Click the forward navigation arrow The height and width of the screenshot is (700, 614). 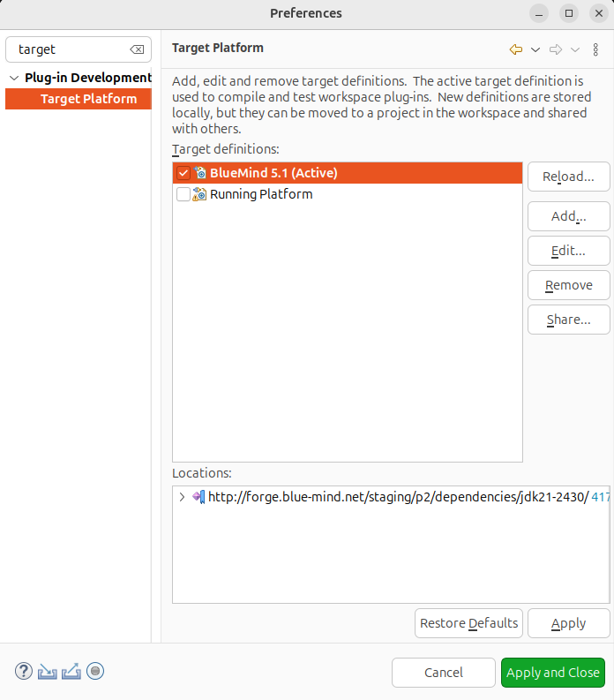[556, 49]
